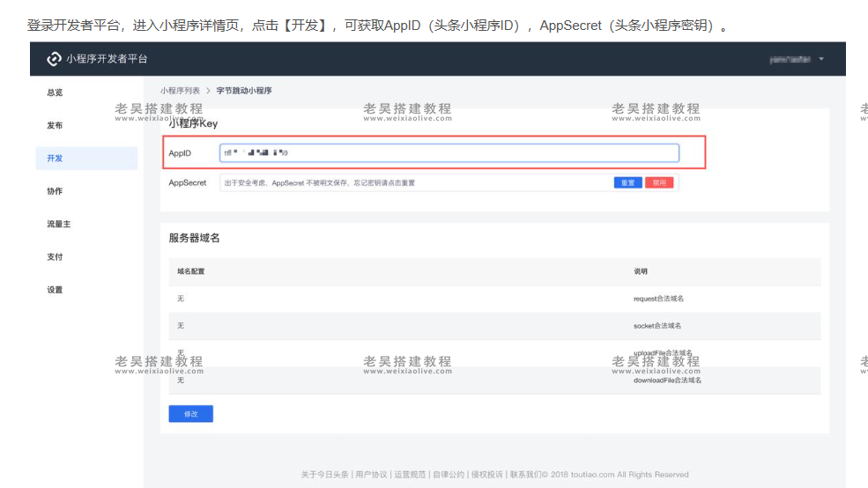Go to 小程序列表 breadcrumb link
Image resolution: width=868 pixels, height=488 pixels.
[180, 90]
